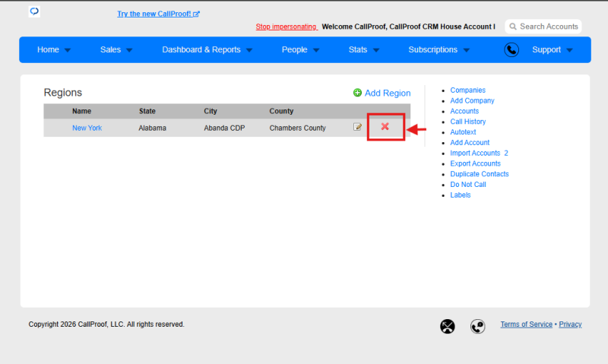This screenshot has width=608, height=364.
Task: Click the CallProof logo icon at top left
Action: (x=34, y=11)
